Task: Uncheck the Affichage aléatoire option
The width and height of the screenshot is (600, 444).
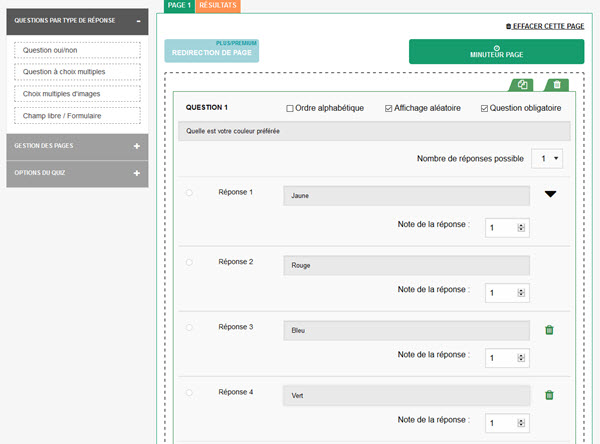Action: point(388,109)
